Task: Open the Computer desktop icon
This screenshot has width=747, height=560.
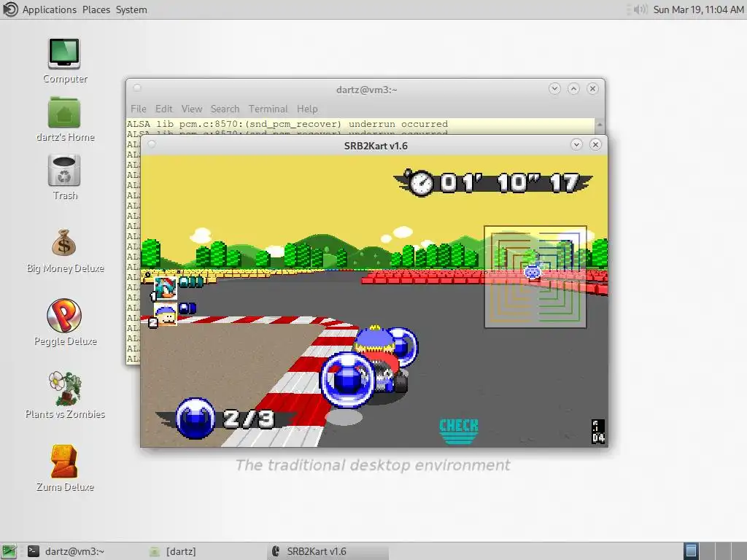Action: click(x=64, y=54)
